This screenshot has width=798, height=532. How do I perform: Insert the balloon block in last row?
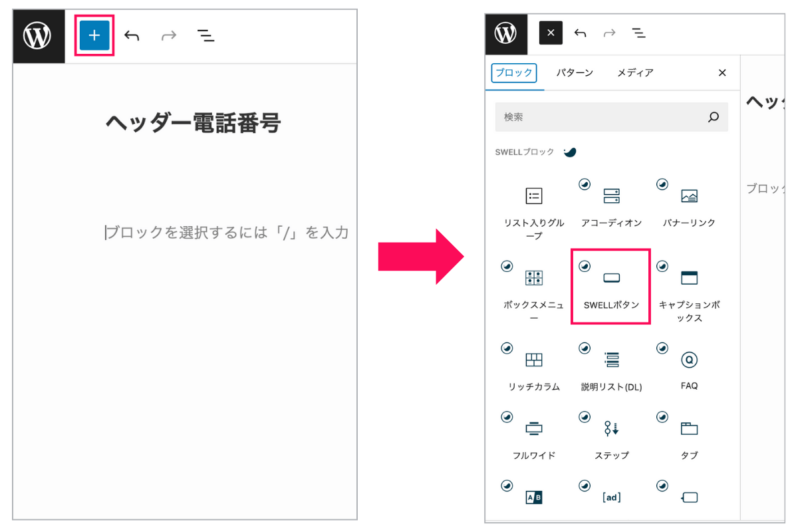(689, 497)
